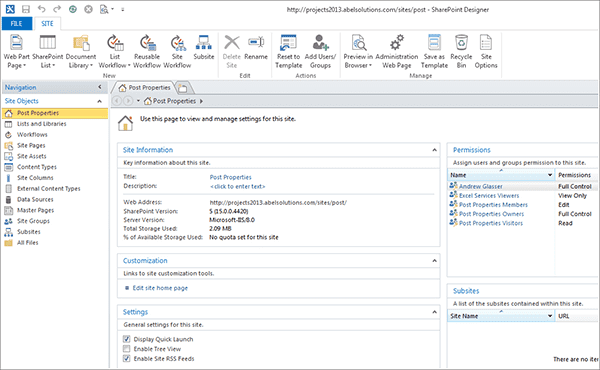Create a Reusable Workflow

pyautogui.click(x=147, y=52)
